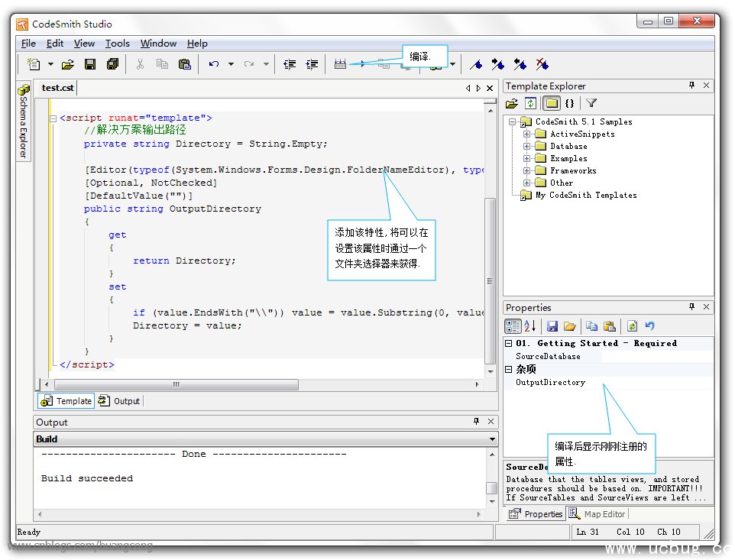Expand the Database folder node
The width and height of the screenshot is (735, 560).
[527, 146]
